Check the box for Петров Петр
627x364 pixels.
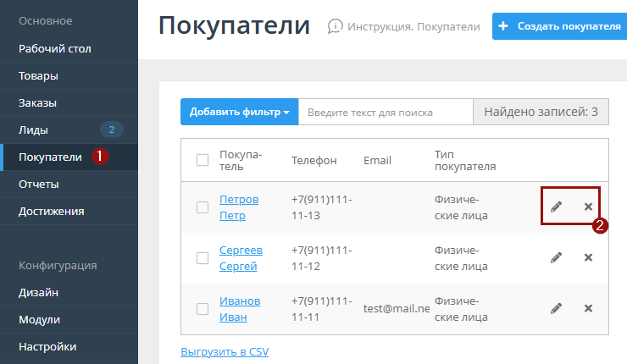[x=203, y=207]
